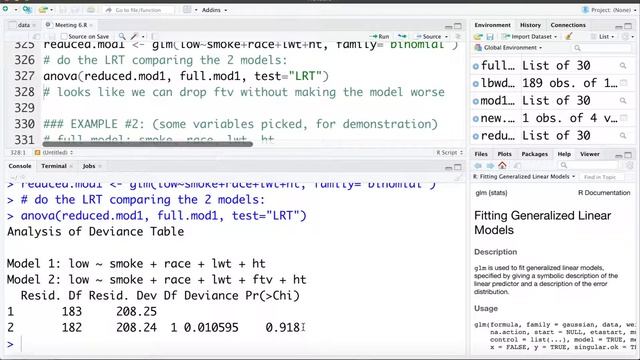Inspect mod1... object with its magnifier icon
The image size is (640, 360).
[x=623, y=100]
